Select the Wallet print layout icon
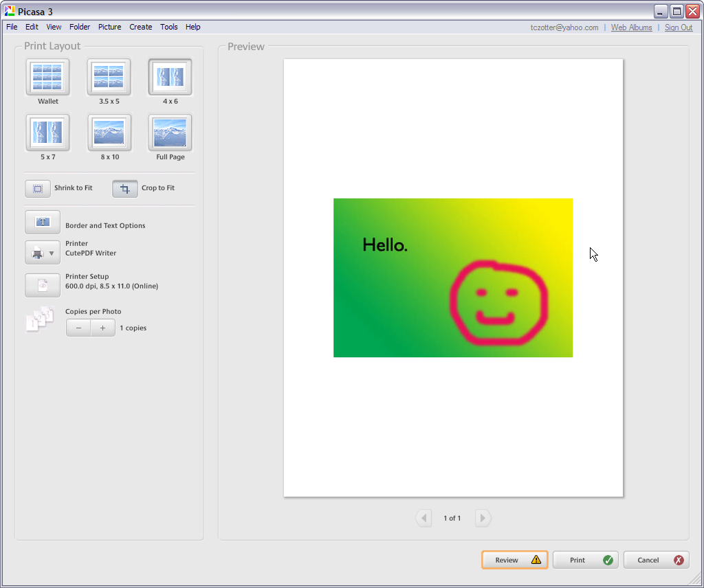The height and width of the screenshot is (588, 704). click(48, 77)
